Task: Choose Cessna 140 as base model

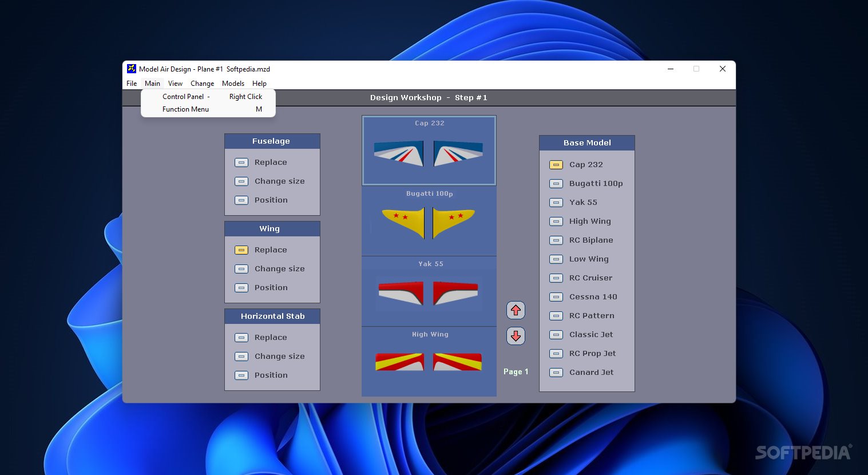Action: (x=556, y=297)
